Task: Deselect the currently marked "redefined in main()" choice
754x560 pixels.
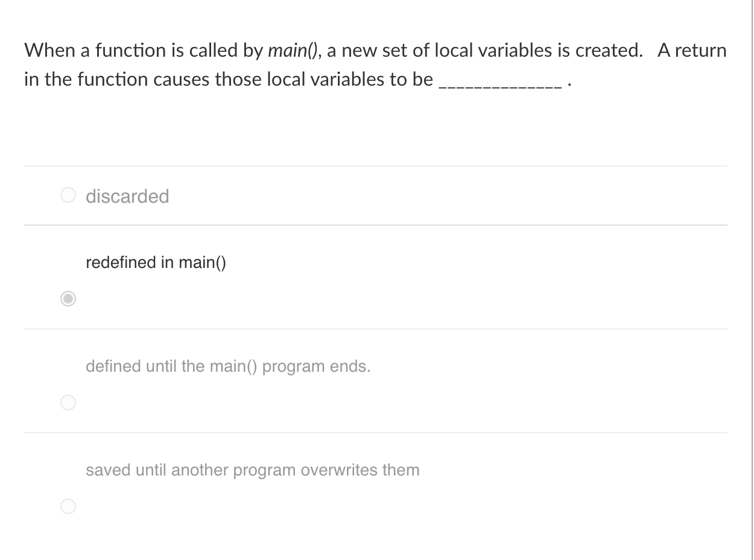Action: 68,298
